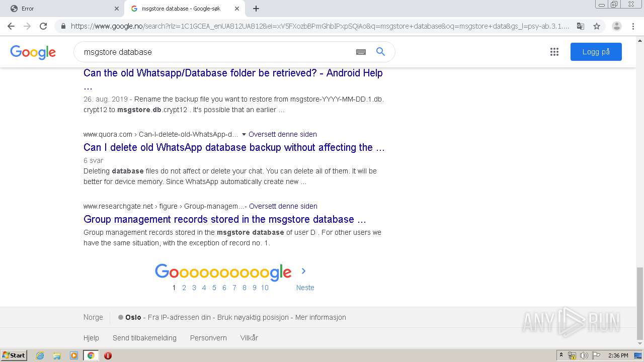Click 'Bruk nøyaktig posisjon' link

253,317
